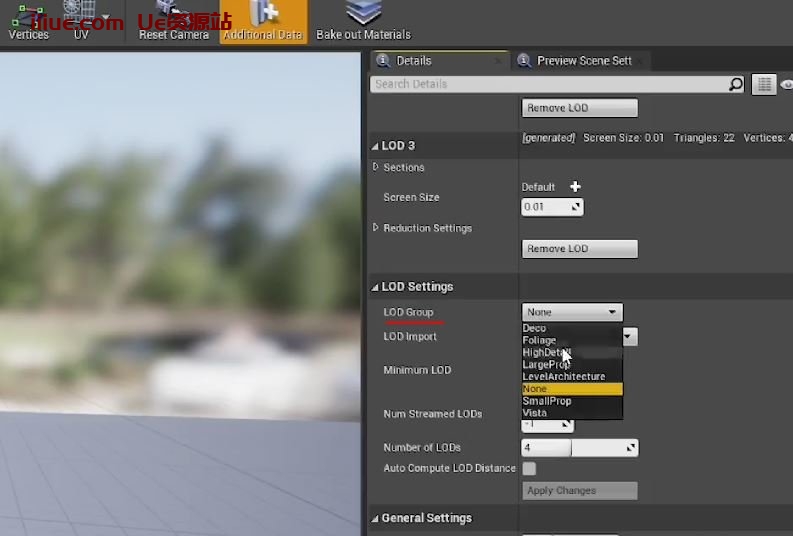The height and width of the screenshot is (536, 793).
Task: Choose HighDetail in LOD Group list
Action: (572, 352)
